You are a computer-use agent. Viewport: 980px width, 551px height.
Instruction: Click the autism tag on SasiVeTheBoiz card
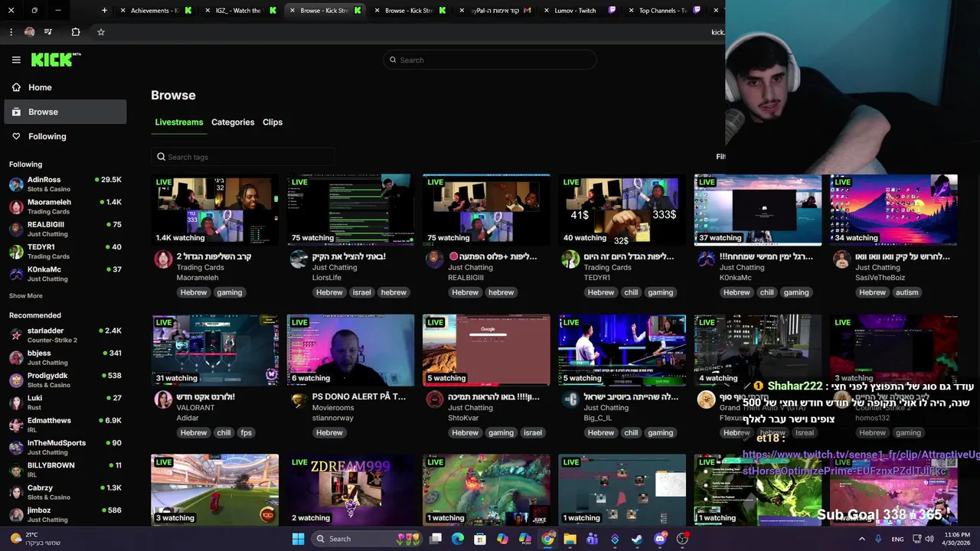click(906, 292)
